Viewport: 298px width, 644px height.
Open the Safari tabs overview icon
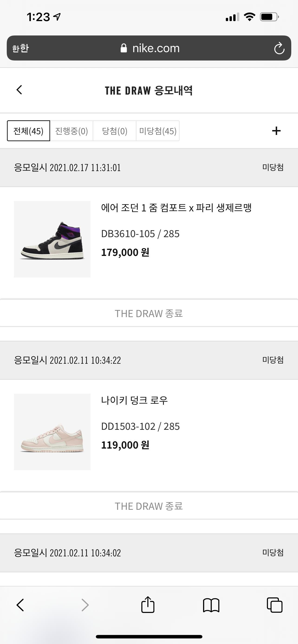point(275,605)
